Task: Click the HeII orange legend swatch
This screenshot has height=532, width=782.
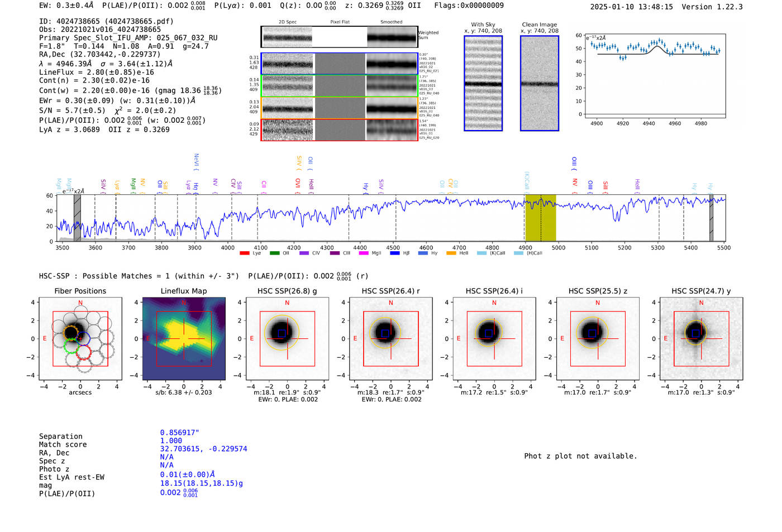Action: (451, 253)
